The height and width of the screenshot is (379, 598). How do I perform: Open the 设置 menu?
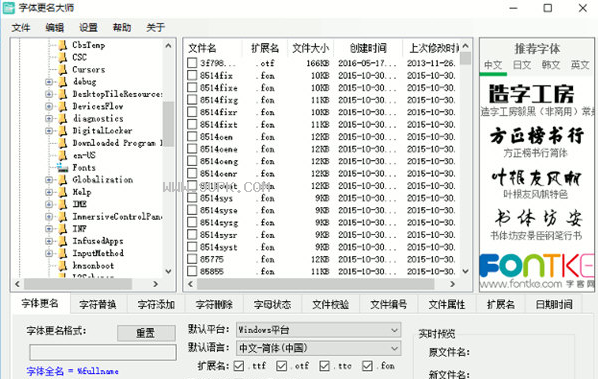pyautogui.click(x=88, y=27)
